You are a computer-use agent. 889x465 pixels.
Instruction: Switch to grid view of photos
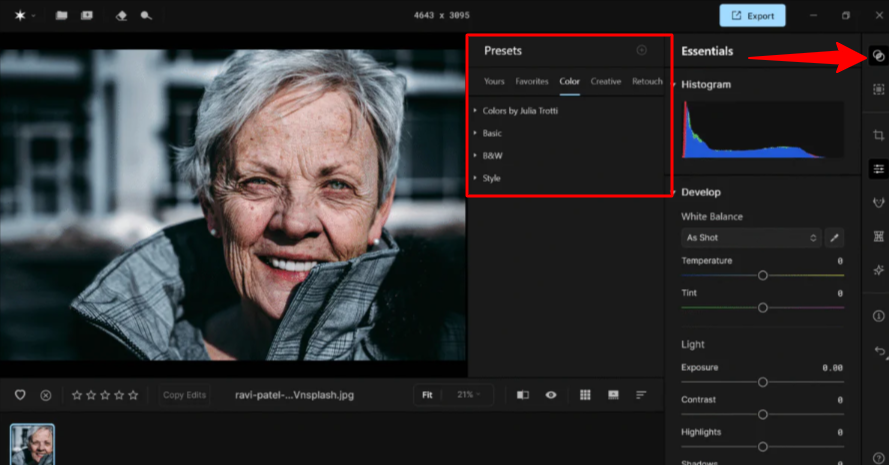586,395
